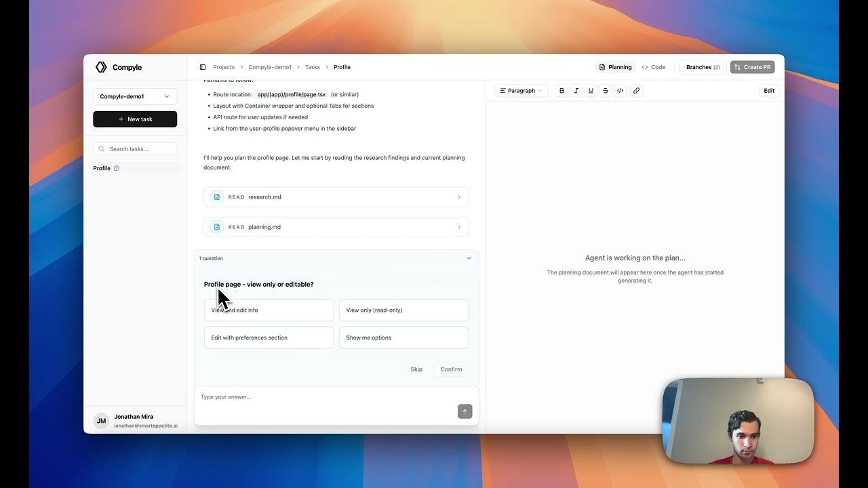Click the inline code icon
Image resolution: width=868 pixels, height=488 pixels.
click(x=620, y=91)
